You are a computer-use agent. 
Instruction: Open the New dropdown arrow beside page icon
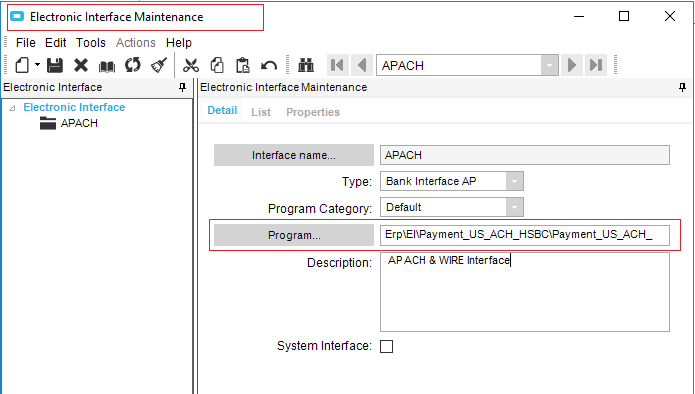37,65
